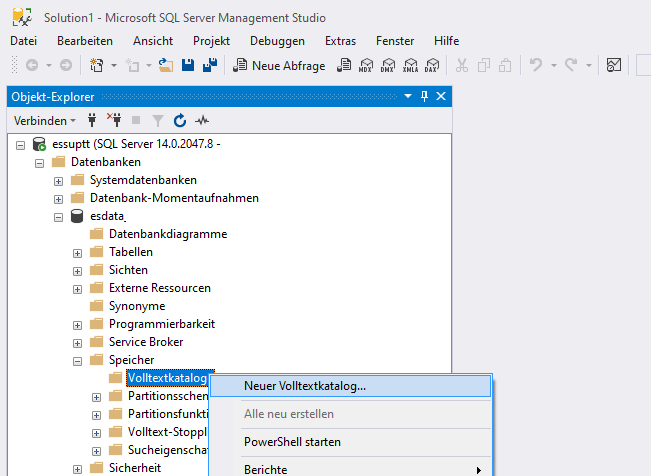Image resolution: width=651 pixels, height=476 pixels.
Task: Click the undo arrow icon
Action: point(536,65)
